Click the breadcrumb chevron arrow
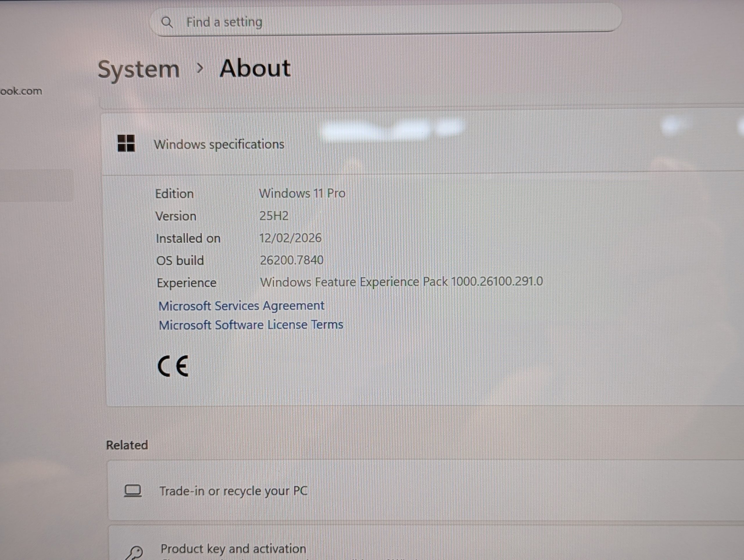Image resolution: width=744 pixels, height=560 pixels. [200, 69]
